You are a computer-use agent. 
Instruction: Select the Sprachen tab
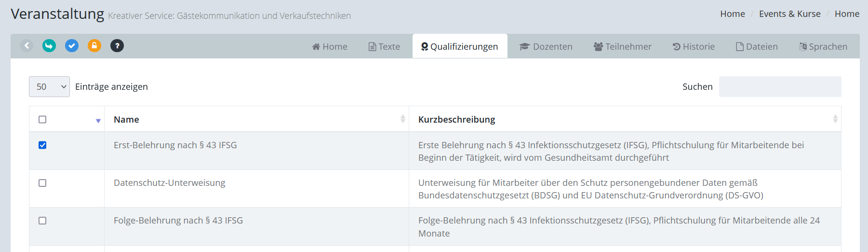point(823,47)
